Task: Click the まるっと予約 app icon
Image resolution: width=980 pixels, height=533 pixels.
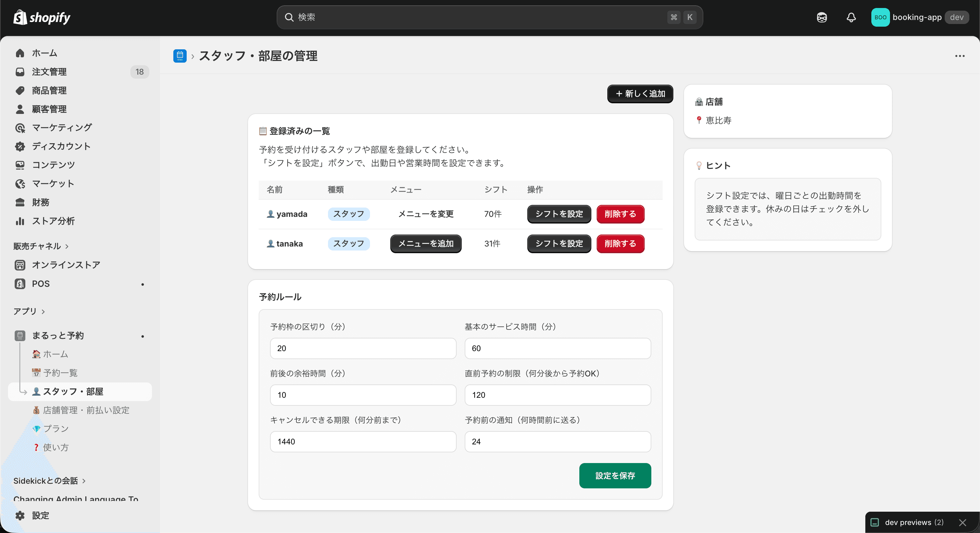Action: pos(19,336)
